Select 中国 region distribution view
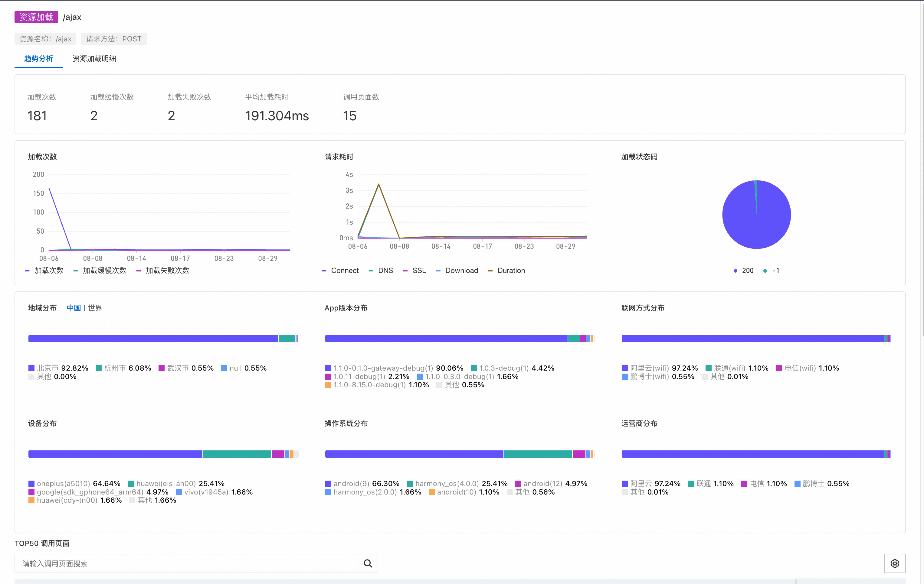This screenshot has width=924, height=584. [74, 308]
